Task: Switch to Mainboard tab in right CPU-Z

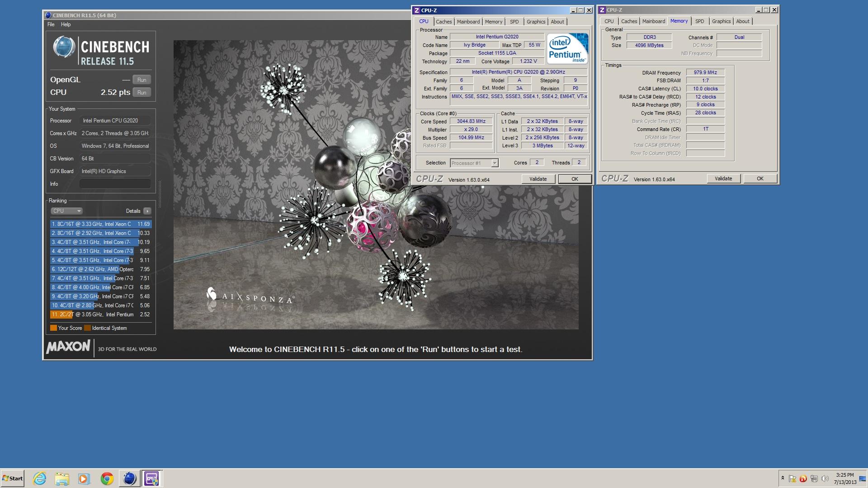Action: pos(653,21)
